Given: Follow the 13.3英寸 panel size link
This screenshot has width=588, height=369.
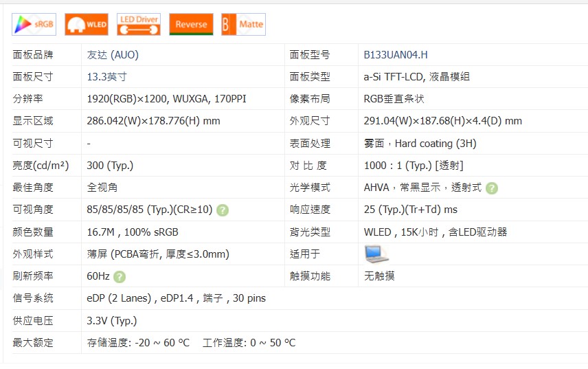Looking at the screenshot, I should click(106, 77).
